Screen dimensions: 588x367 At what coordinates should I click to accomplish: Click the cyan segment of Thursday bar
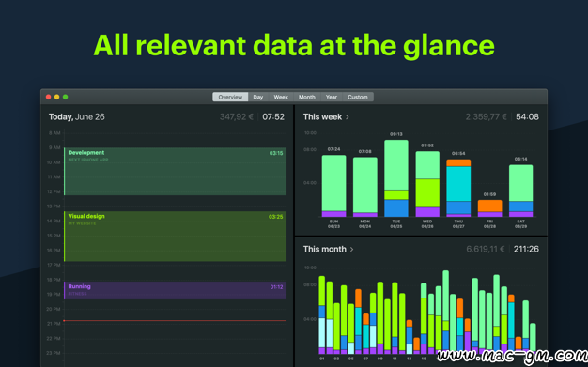[458, 184]
